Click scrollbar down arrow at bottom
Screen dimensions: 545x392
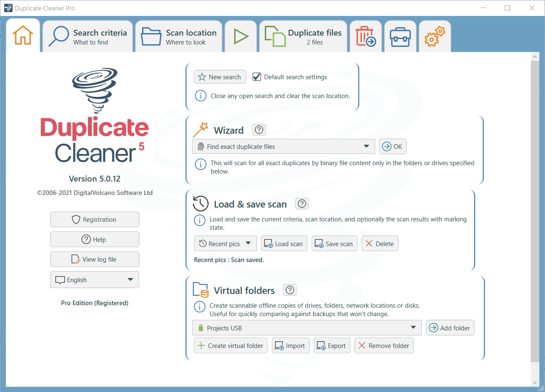click(535, 382)
